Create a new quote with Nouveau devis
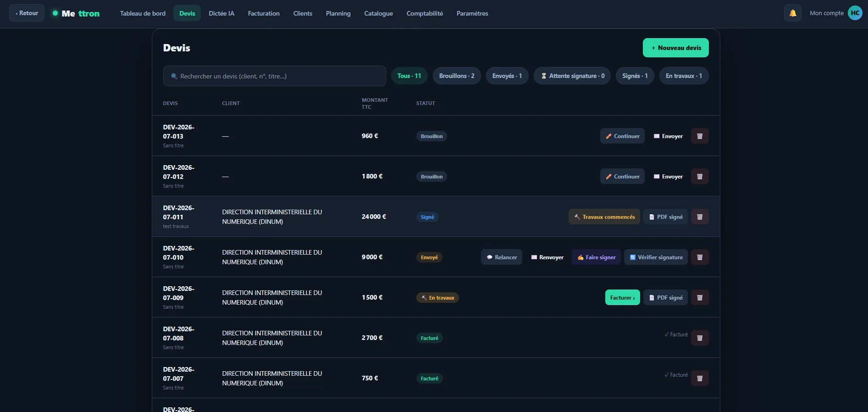The width and height of the screenshot is (868, 412). pyautogui.click(x=675, y=48)
